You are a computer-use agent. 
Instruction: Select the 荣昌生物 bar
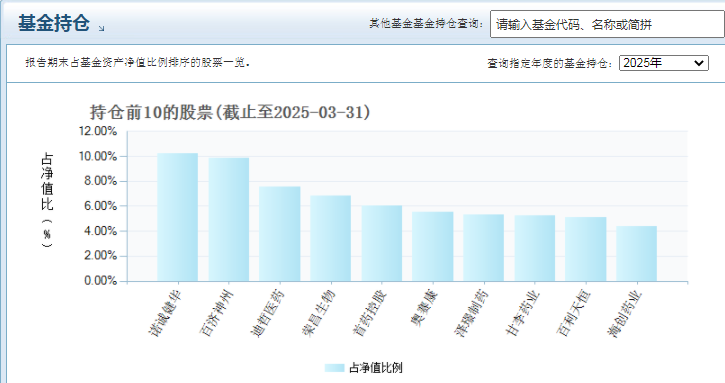coord(331,238)
